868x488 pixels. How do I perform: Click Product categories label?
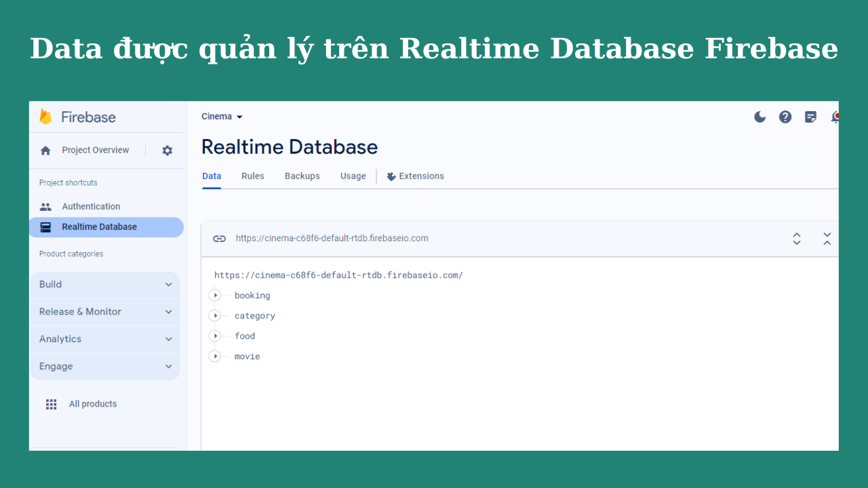71,254
